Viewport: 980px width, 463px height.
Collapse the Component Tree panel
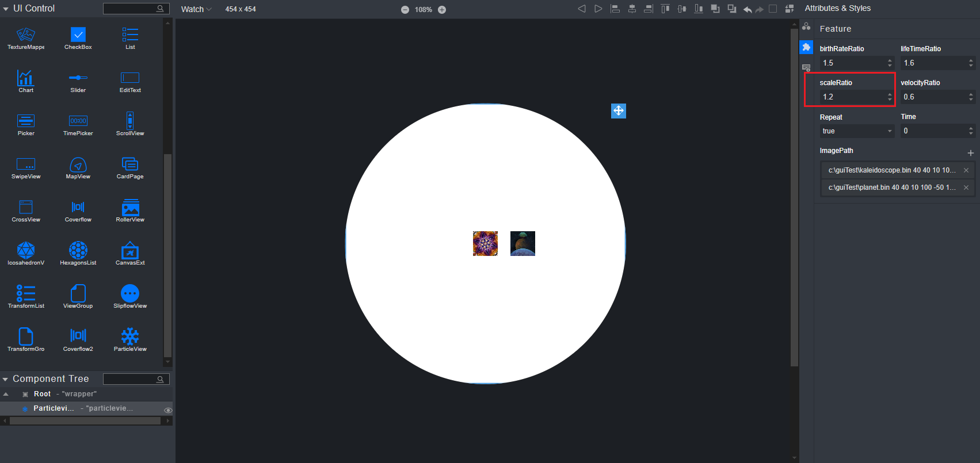click(5, 379)
